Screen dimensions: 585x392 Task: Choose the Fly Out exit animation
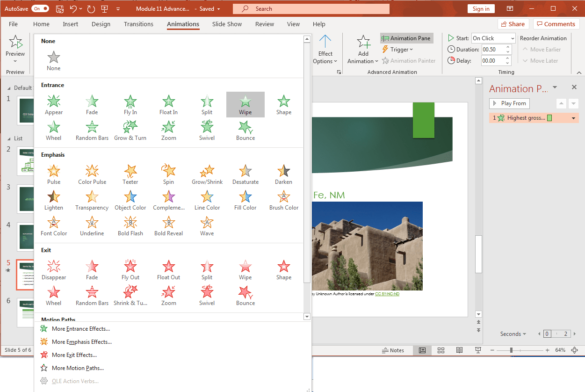(x=130, y=270)
